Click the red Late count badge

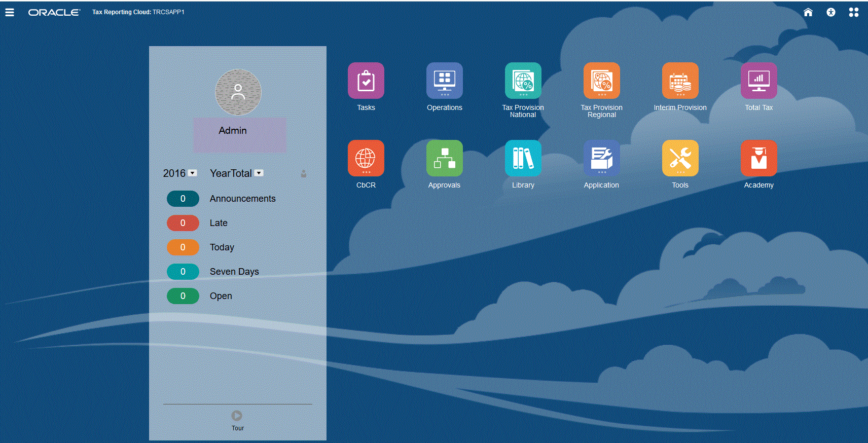(x=183, y=223)
